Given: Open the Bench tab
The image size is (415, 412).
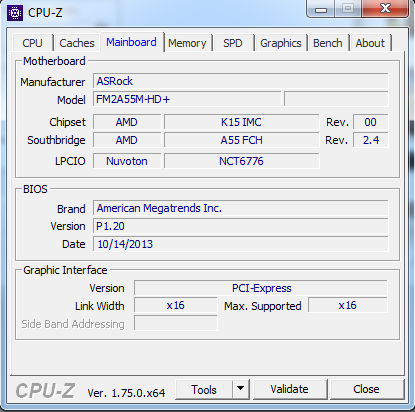Looking at the screenshot, I should click(328, 43).
